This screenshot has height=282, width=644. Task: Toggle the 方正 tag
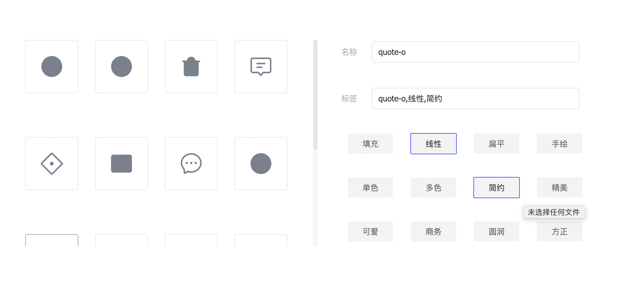(560, 231)
